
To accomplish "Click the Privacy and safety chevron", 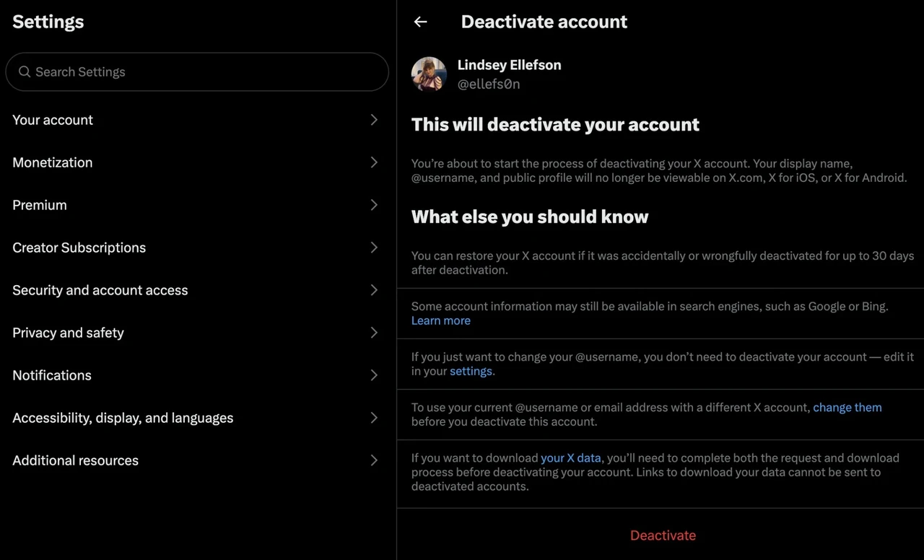I will tap(374, 333).
